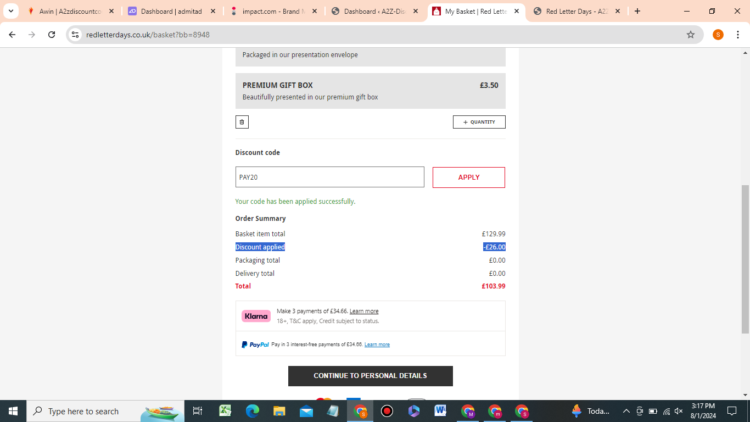Open Microsoft Word from the taskbar
This screenshot has width=750, height=422.
(x=440, y=411)
